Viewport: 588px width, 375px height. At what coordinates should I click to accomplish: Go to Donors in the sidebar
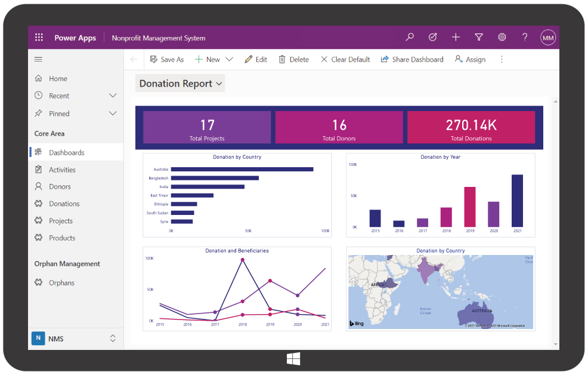60,187
